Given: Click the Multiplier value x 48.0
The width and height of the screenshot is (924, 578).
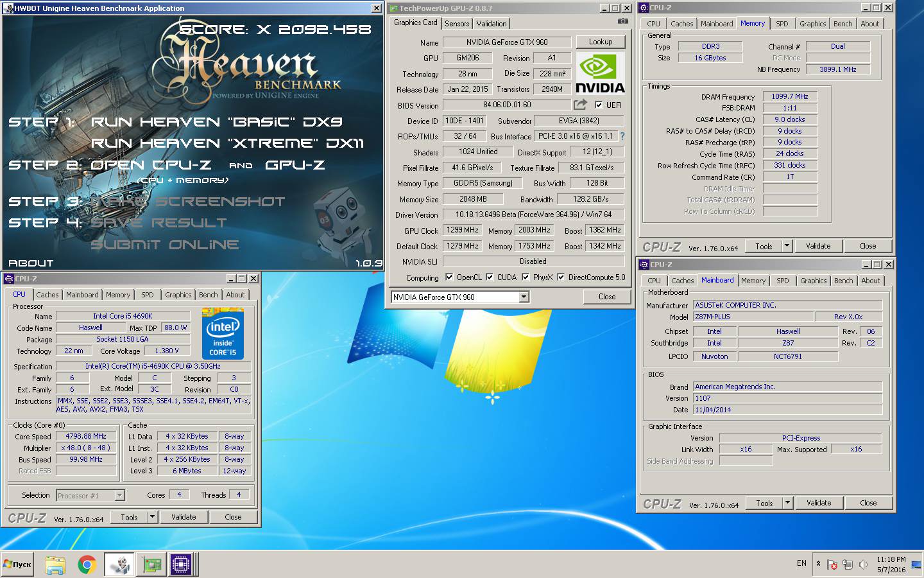Looking at the screenshot, I should click(x=86, y=448).
